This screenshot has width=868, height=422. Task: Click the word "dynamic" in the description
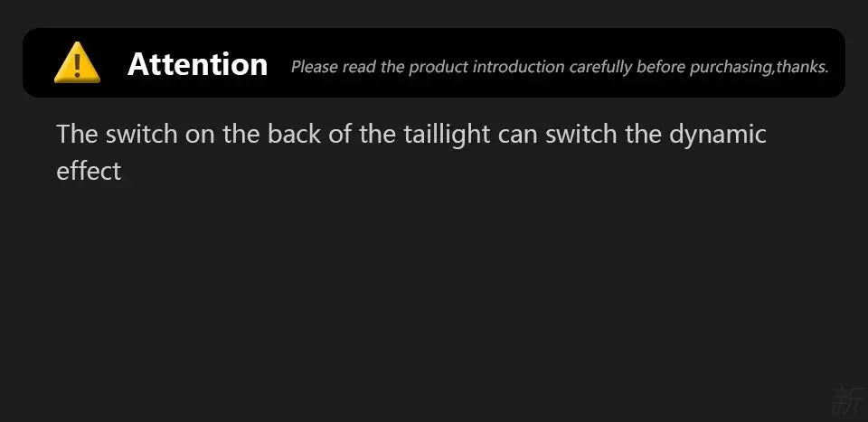(x=717, y=135)
